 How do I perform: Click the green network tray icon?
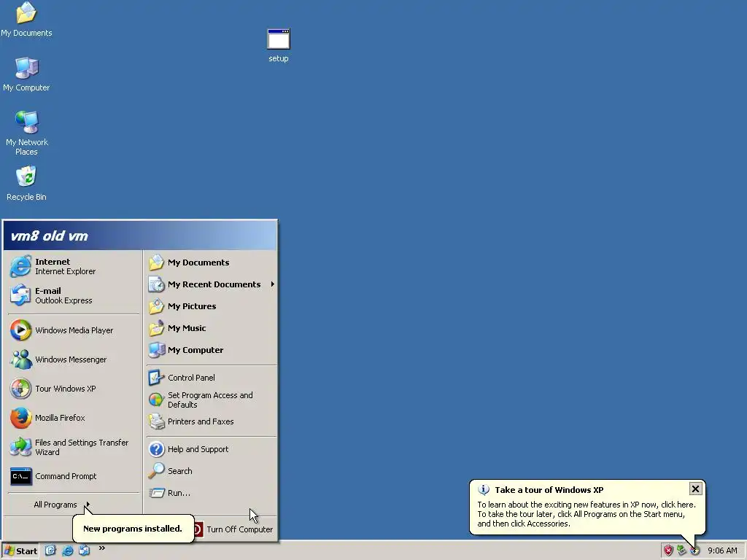pyautogui.click(x=682, y=551)
